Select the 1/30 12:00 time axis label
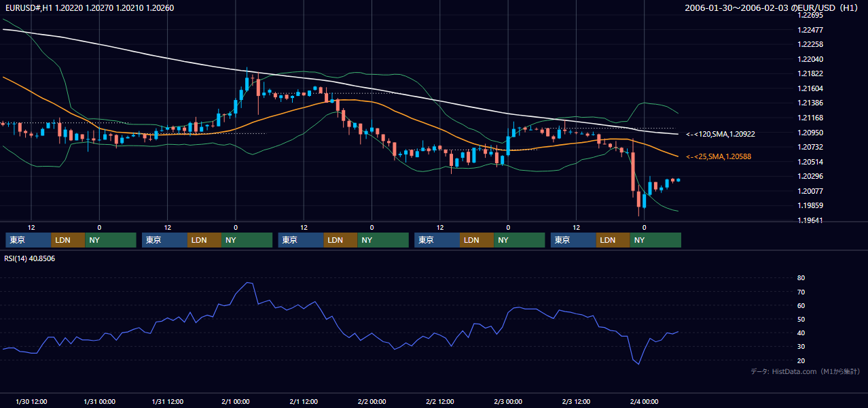This screenshot has width=868, height=408. [x=31, y=401]
